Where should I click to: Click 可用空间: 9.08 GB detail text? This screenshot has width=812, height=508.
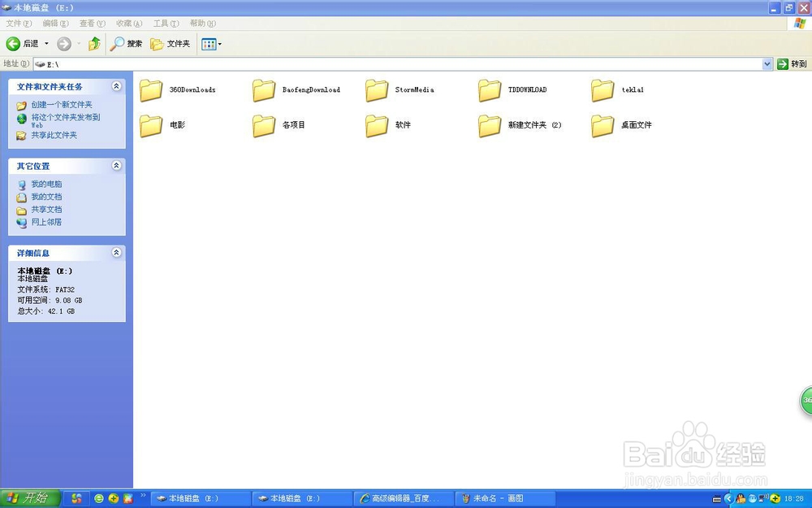pos(50,301)
